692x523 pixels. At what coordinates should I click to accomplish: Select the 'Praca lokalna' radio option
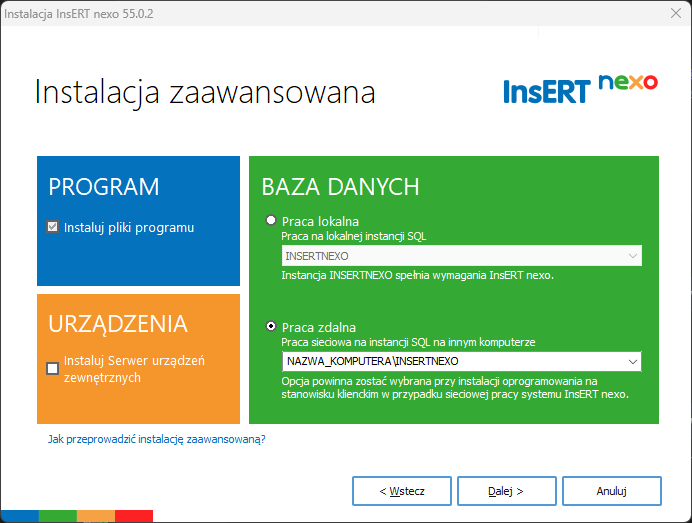click(x=271, y=220)
